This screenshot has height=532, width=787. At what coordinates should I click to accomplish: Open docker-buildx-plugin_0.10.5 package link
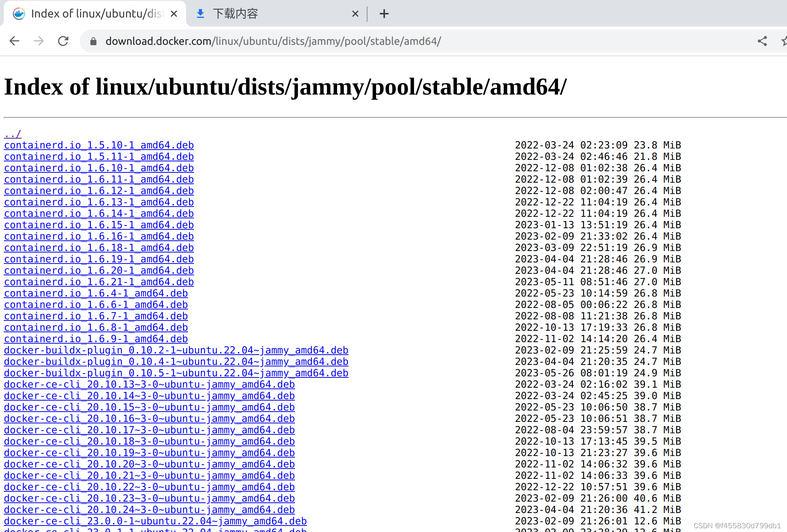click(176, 373)
